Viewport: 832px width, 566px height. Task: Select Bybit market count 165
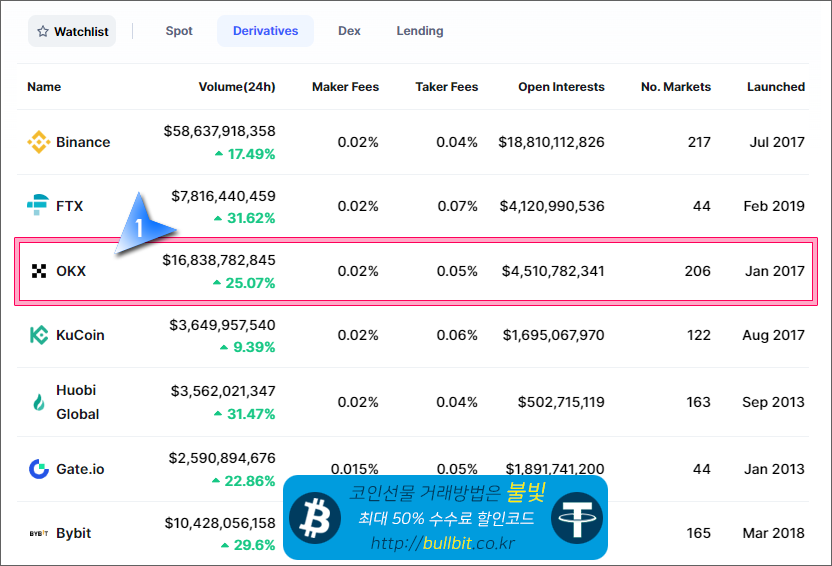pyautogui.click(x=699, y=533)
